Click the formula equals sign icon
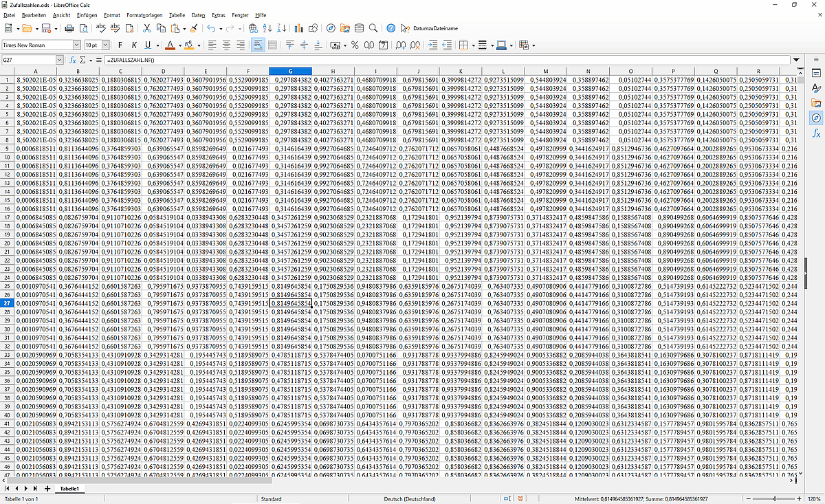The image size is (825, 504). (99, 61)
